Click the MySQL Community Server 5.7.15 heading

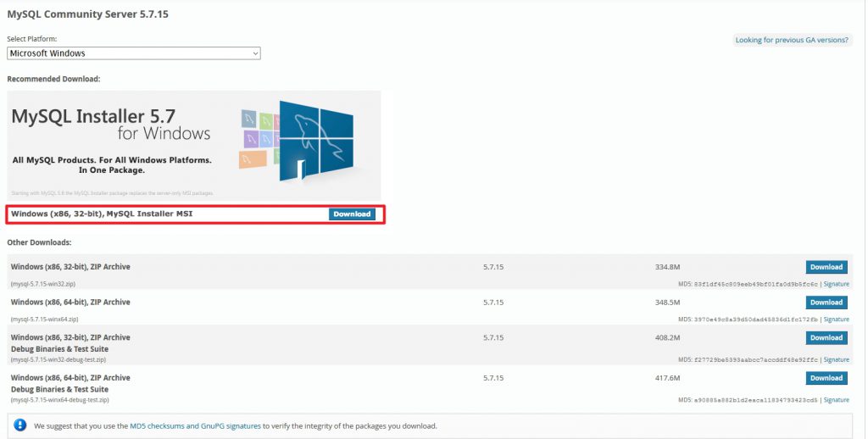tap(87, 14)
